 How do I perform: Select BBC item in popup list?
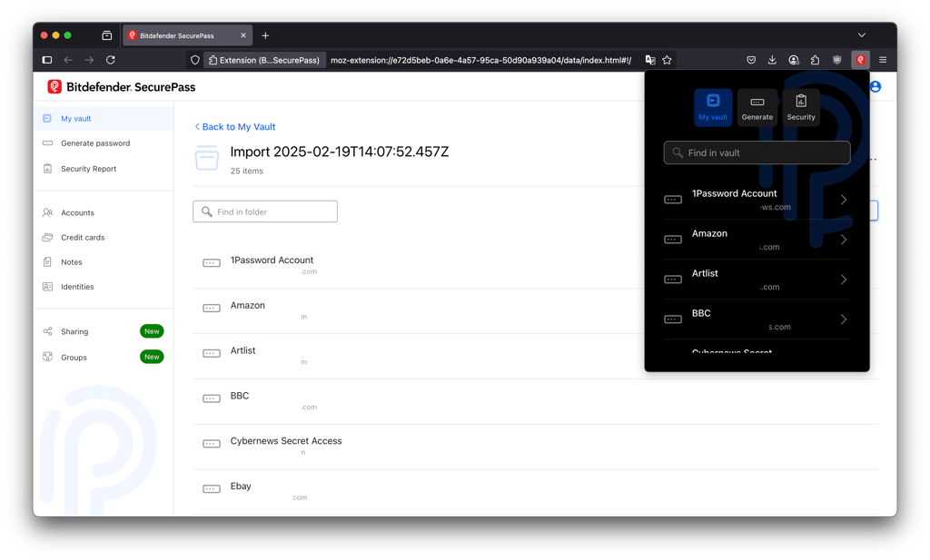pyautogui.click(x=757, y=319)
